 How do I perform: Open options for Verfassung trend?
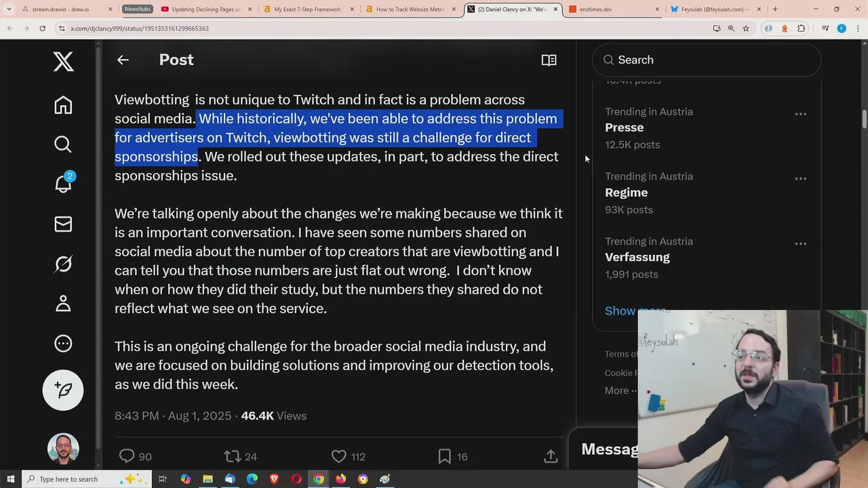800,243
